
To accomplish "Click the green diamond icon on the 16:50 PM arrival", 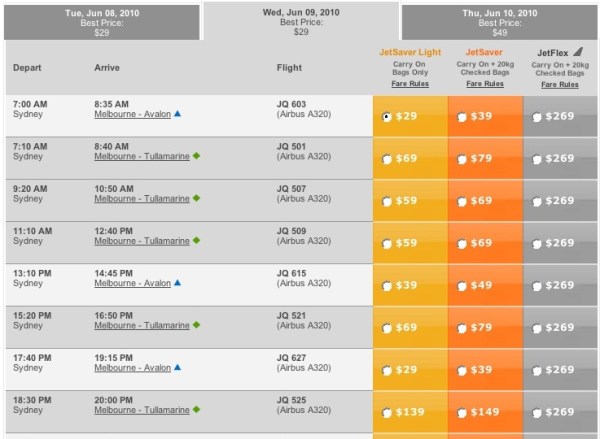I will 197,325.
